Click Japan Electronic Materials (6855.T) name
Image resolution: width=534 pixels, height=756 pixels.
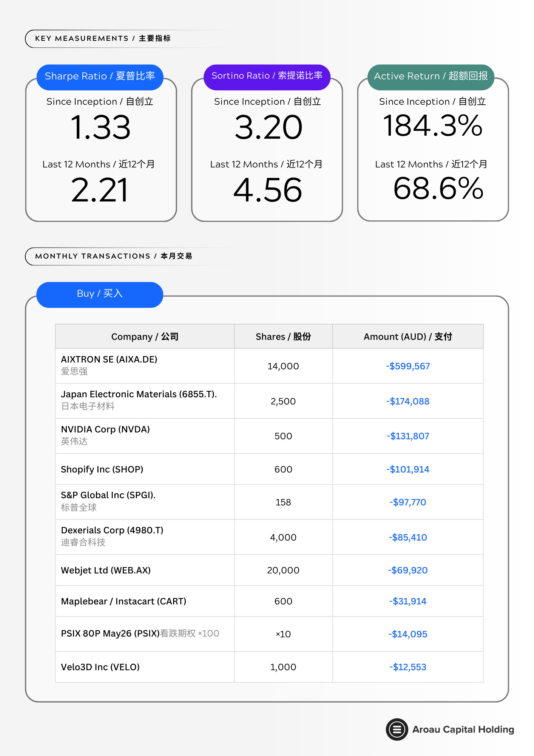[x=139, y=394]
